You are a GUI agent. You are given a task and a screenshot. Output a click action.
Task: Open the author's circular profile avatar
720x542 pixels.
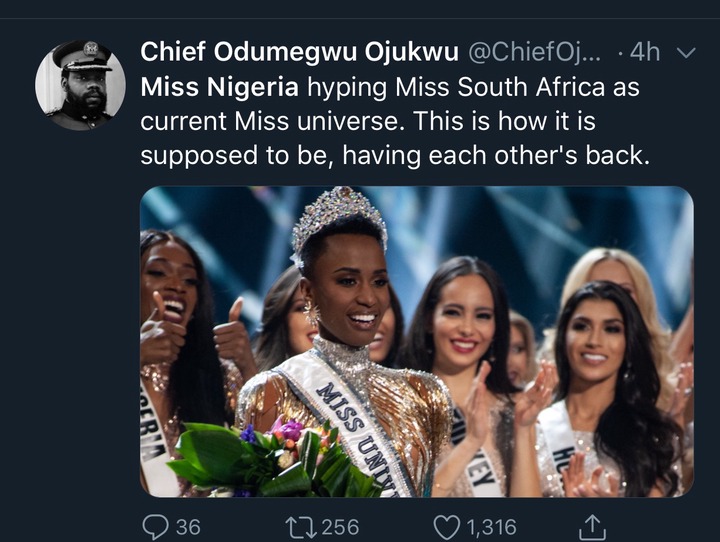coord(80,86)
